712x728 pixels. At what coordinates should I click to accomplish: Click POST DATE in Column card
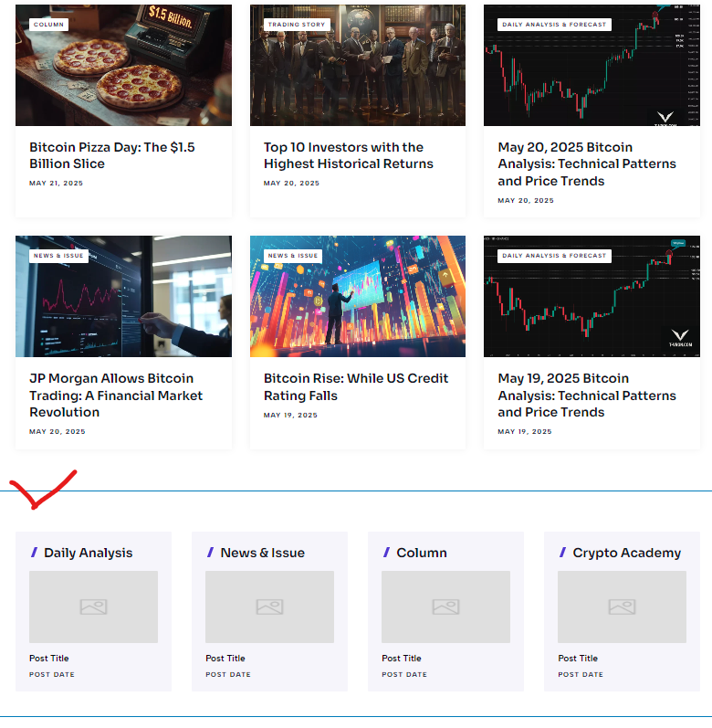(x=404, y=675)
